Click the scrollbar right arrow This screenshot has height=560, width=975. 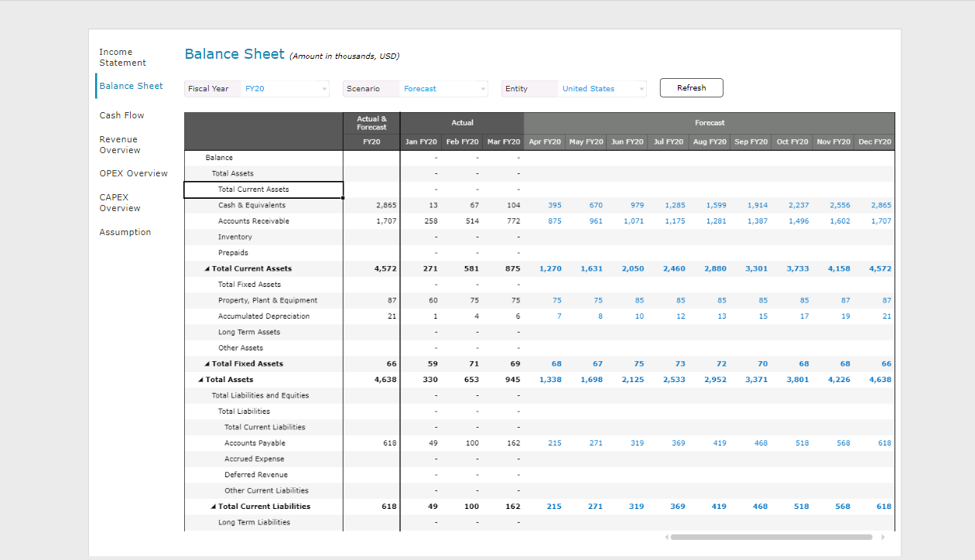tap(882, 537)
